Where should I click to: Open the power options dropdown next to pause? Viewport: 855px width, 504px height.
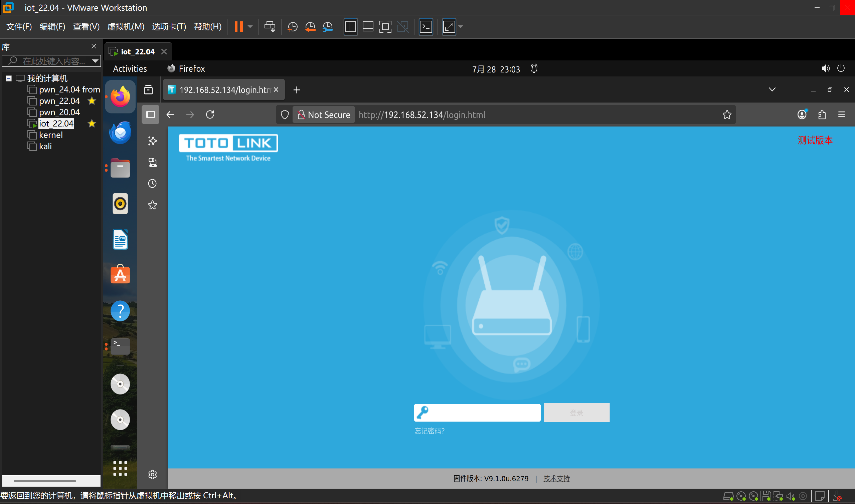pos(250,26)
